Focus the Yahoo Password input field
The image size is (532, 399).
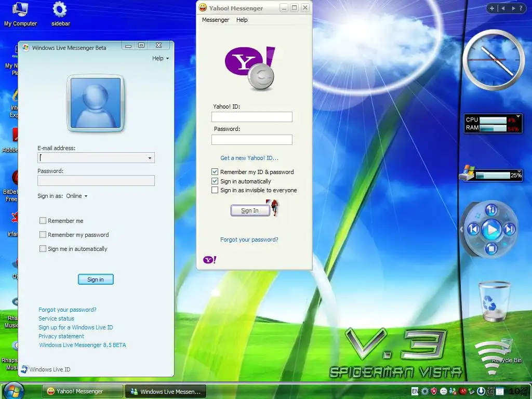pyautogui.click(x=252, y=139)
